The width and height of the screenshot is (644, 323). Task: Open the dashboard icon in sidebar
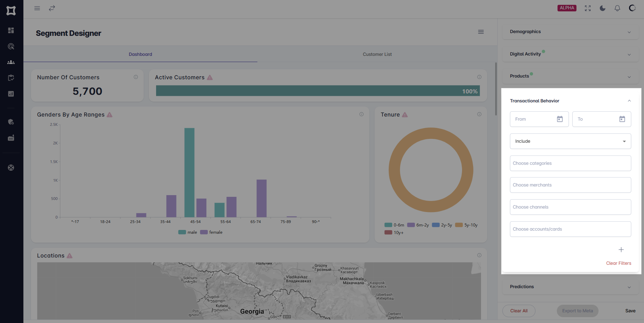[11, 30]
